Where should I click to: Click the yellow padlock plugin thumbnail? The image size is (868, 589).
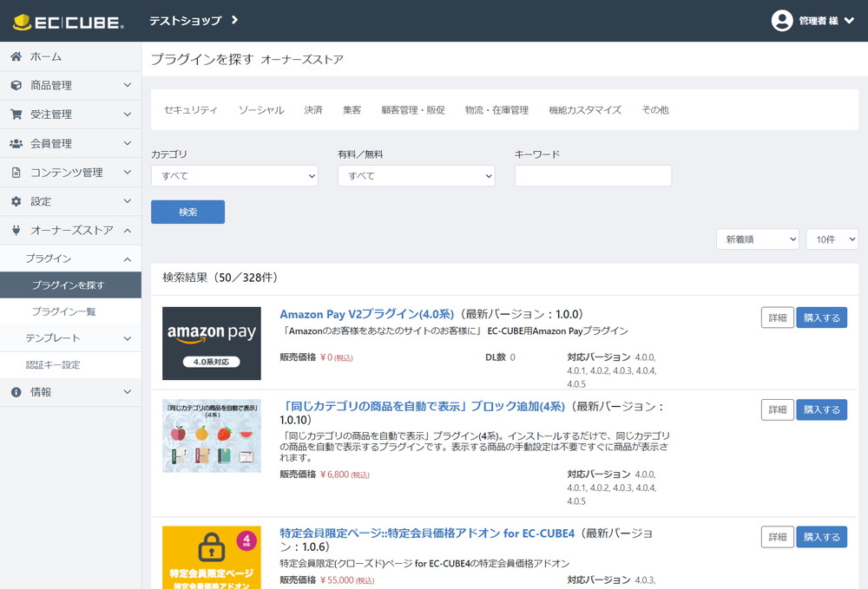click(x=212, y=558)
